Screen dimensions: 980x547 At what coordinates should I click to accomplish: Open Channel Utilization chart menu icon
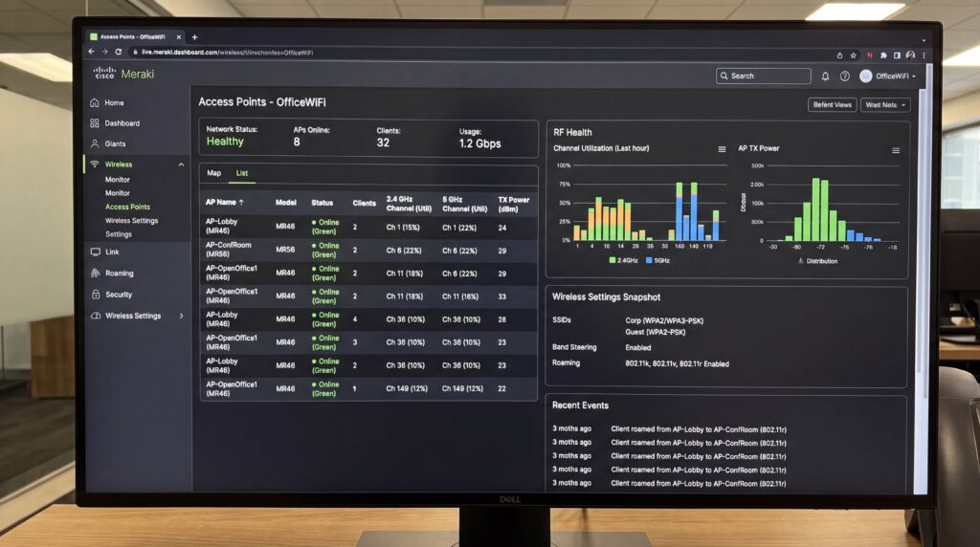(722, 149)
